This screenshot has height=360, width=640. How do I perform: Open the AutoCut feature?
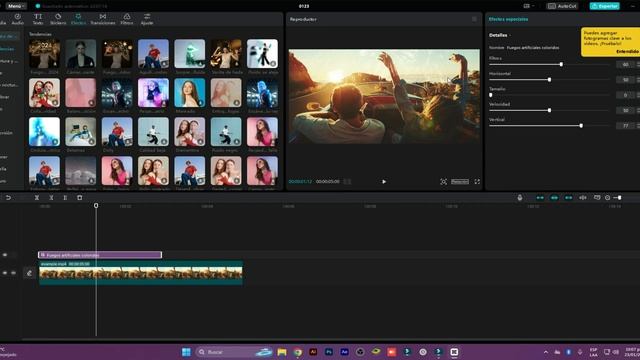[x=562, y=6]
